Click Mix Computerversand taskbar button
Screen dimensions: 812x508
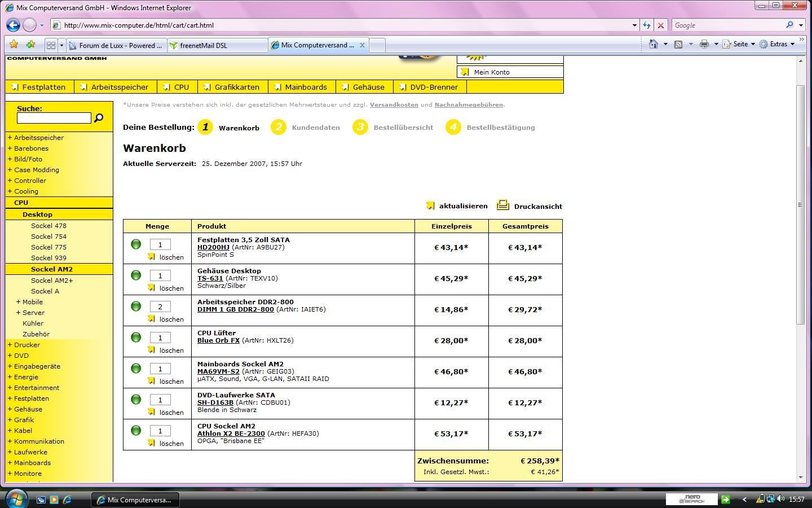135,500
